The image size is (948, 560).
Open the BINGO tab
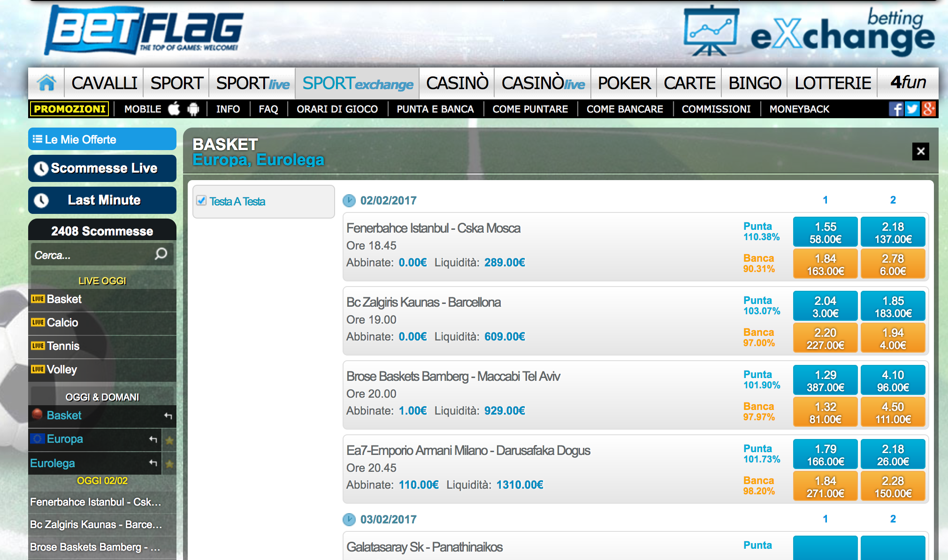[x=755, y=83]
